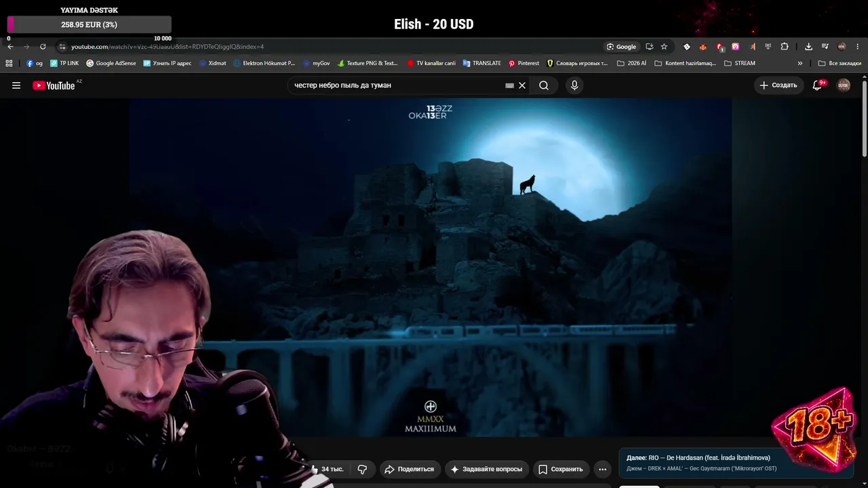Open the Задавайте вопросы assistant
Image resolution: width=868 pixels, height=488 pixels.
[486, 469]
